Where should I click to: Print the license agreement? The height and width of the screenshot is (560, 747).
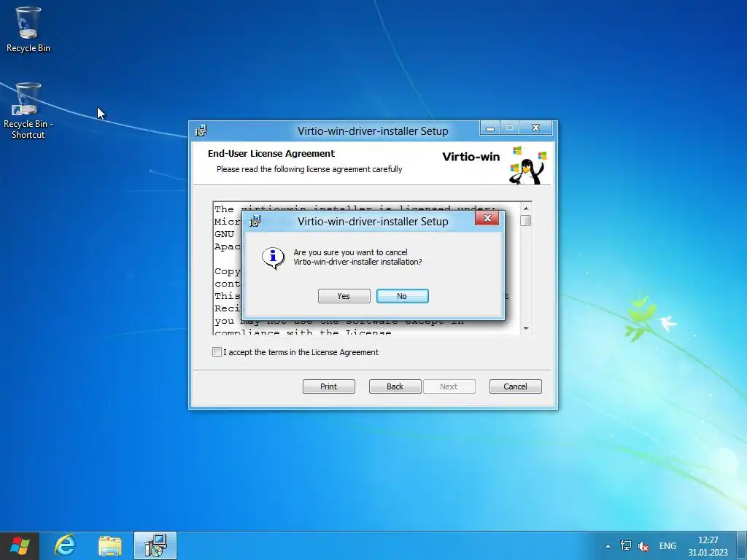point(329,386)
